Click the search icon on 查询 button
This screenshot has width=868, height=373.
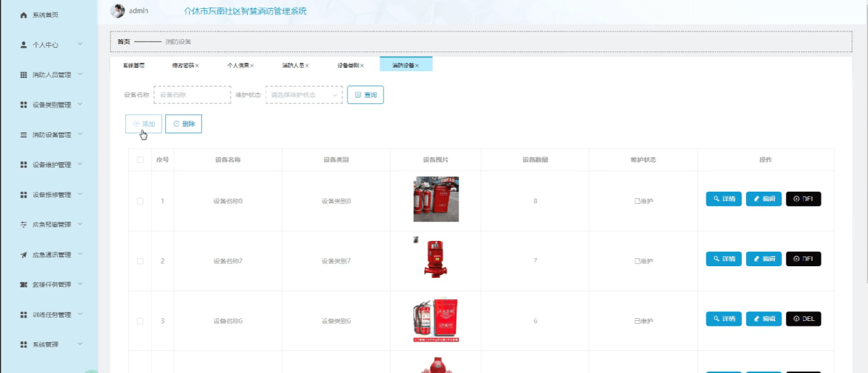(358, 95)
